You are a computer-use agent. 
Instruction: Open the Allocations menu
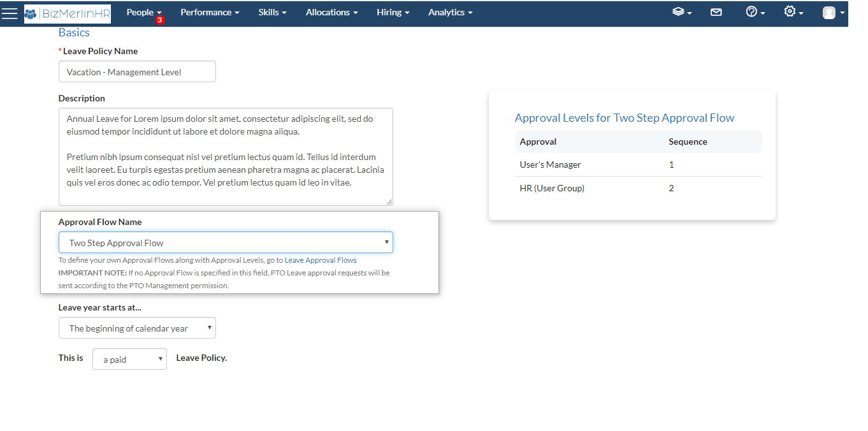331,12
